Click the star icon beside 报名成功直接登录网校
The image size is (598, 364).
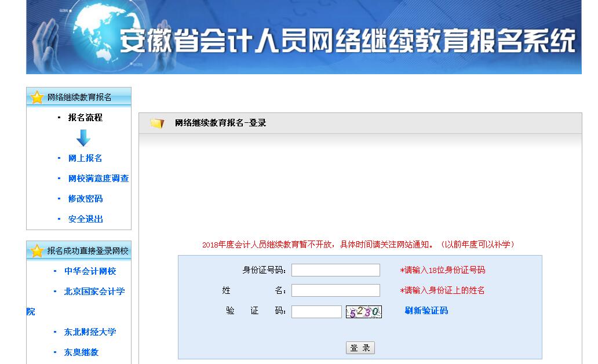pos(37,251)
